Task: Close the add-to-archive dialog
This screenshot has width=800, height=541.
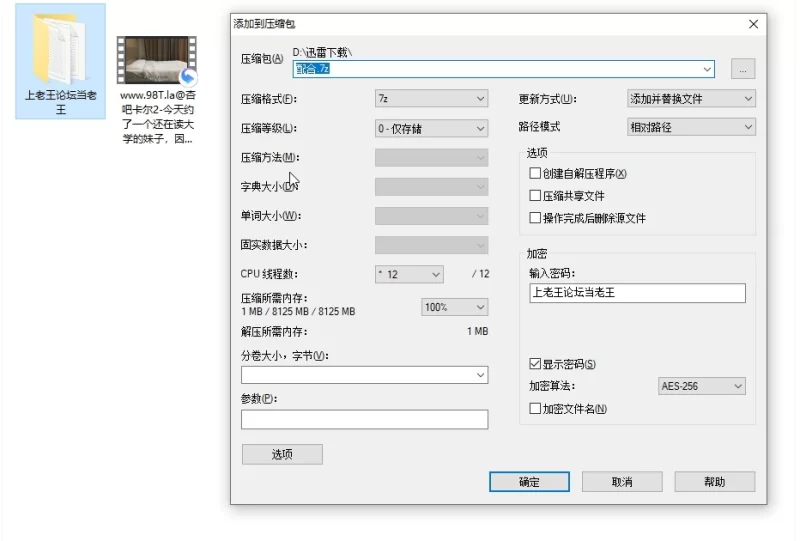Action: point(752,23)
